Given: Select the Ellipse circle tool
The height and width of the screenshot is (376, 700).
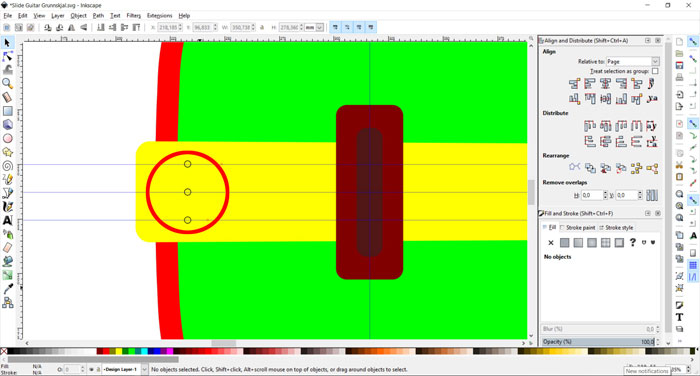Looking at the screenshot, I should (7, 138).
